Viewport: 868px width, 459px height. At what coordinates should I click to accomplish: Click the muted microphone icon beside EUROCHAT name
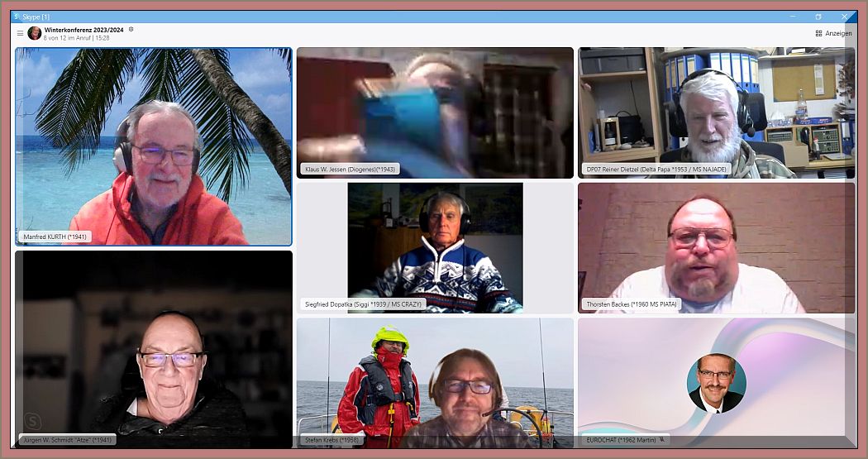pos(662,440)
